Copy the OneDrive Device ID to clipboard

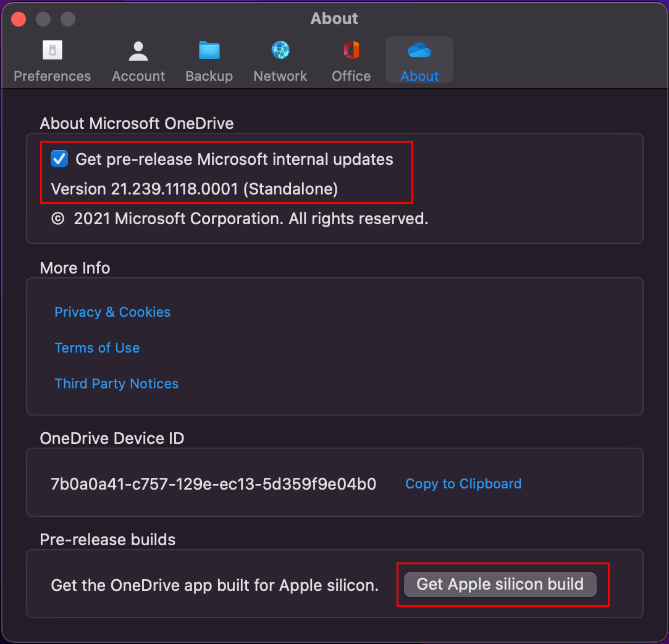pyautogui.click(x=463, y=484)
